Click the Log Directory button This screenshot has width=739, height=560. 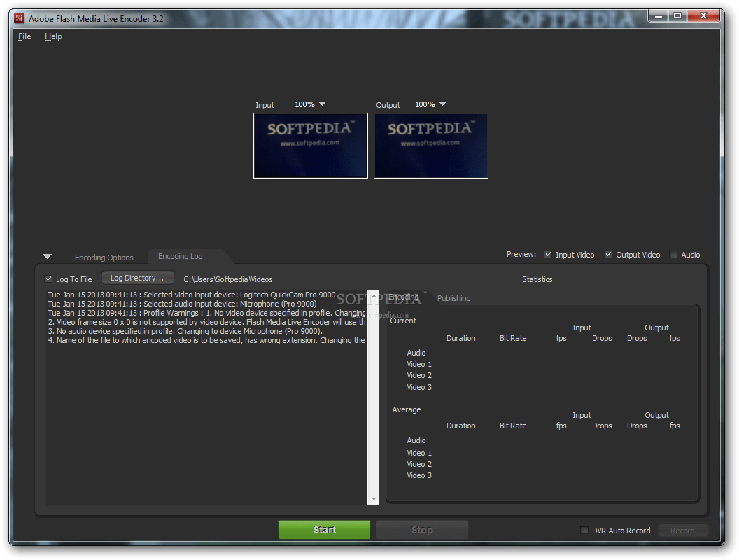137,278
